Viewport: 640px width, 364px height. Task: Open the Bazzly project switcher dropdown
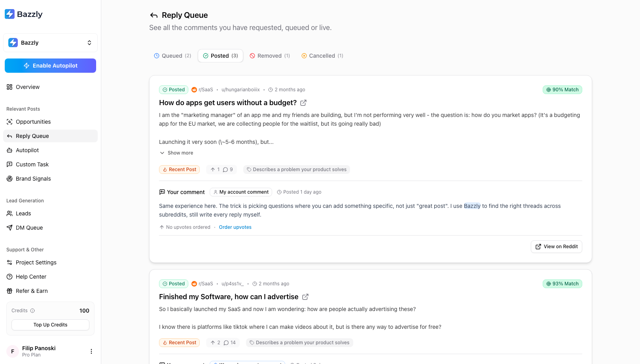click(x=50, y=43)
